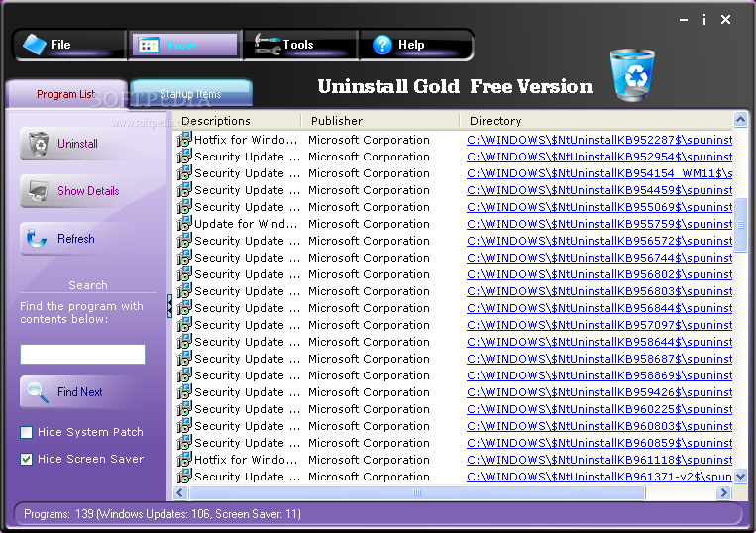Open directory link for KB961371-v2

599,477
